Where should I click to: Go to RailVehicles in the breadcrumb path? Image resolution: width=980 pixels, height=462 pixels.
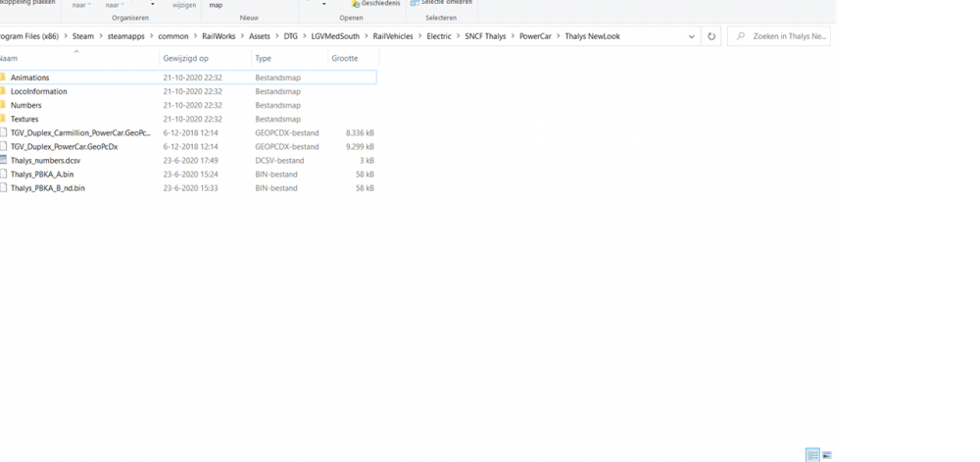point(393,36)
